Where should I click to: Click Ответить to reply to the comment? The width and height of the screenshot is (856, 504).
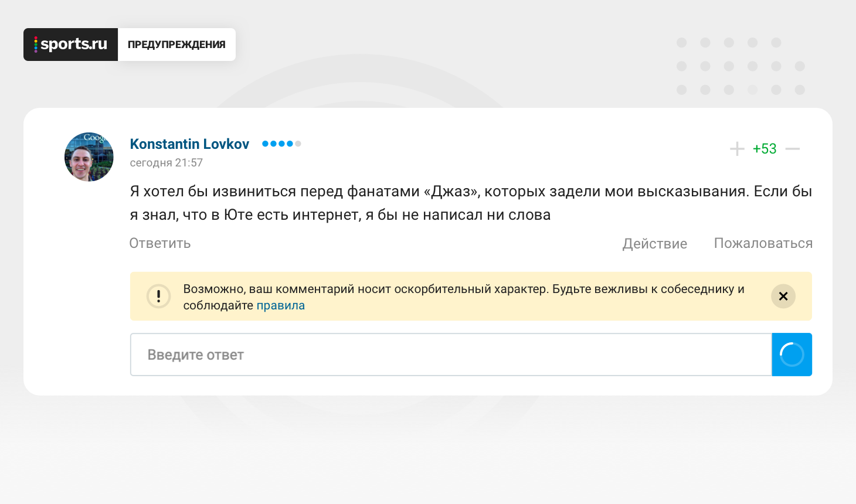[160, 243]
